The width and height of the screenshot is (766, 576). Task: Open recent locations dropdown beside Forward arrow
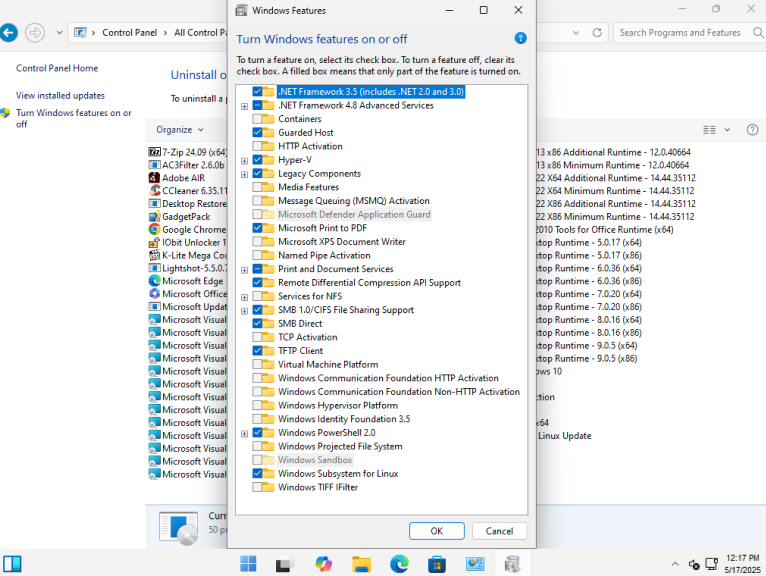(x=59, y=33)
